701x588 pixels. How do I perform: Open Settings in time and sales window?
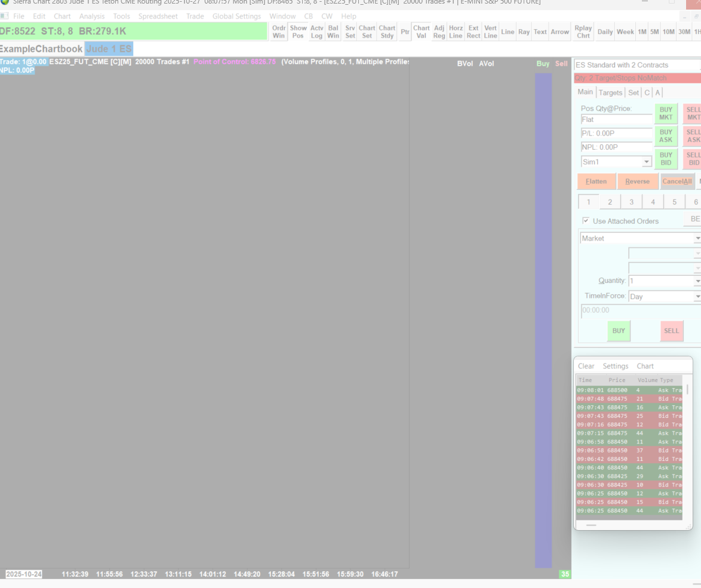pos(615,366)
